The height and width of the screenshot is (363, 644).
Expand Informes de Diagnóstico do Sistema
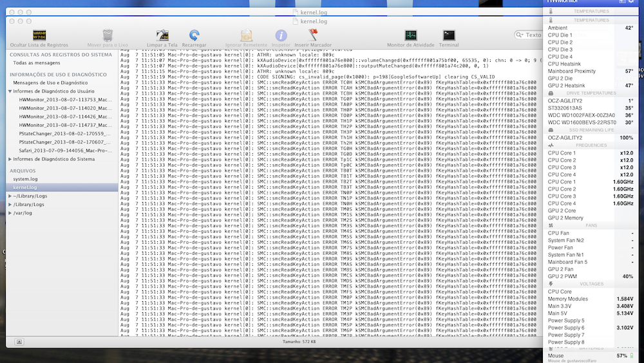coord(10,158)
